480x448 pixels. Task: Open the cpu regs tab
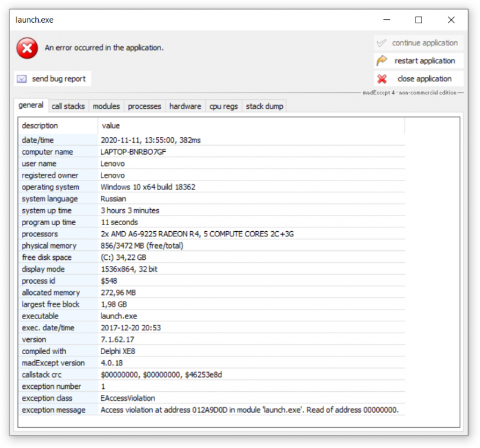[x=223, y=106]
